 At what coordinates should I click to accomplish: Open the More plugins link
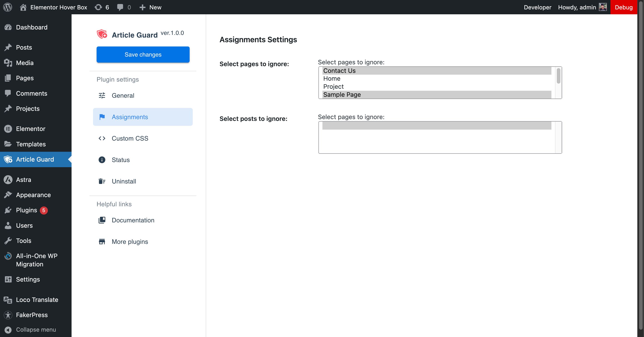click(x=143, y=242)
